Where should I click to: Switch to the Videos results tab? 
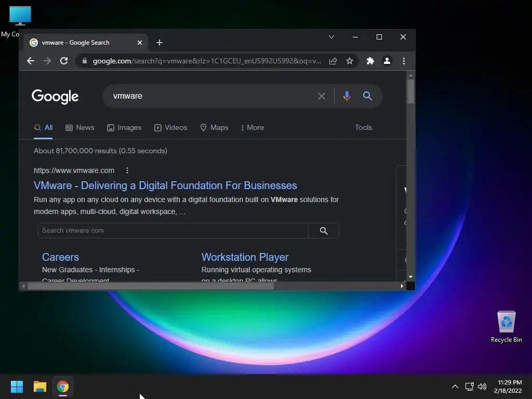(170, 128)
